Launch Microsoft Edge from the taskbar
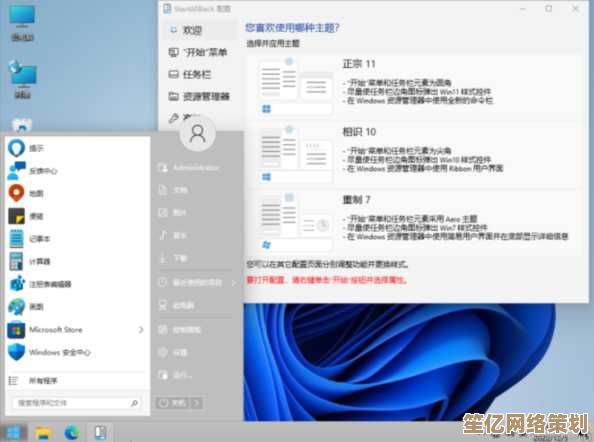This screenshot has height=442, width=594. [x=72, y=433]
